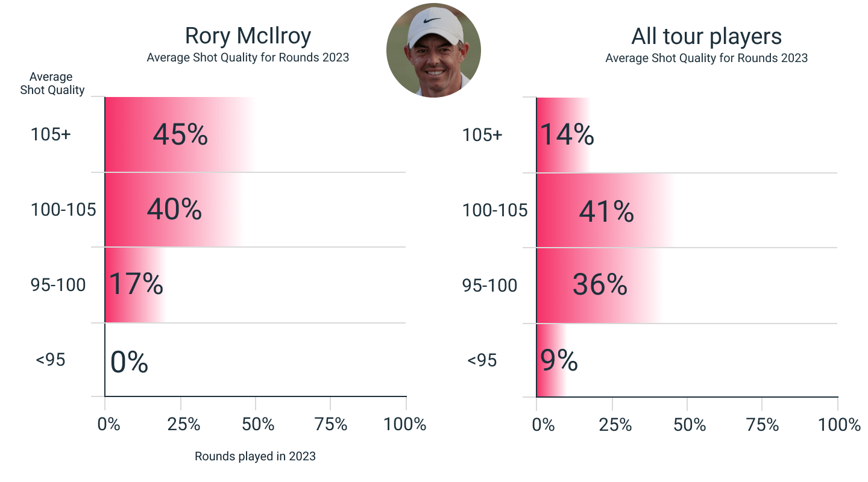The height and width of the screenshot is (482, 868).
Task: Select the 14% bar for all tour players
Action: (x=564, y=134)
